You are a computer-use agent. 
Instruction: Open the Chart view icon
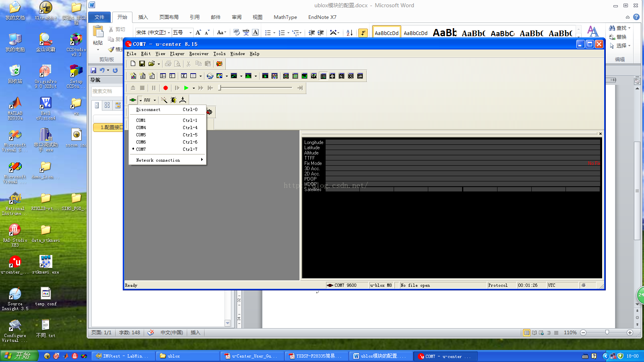coord(234,76)
